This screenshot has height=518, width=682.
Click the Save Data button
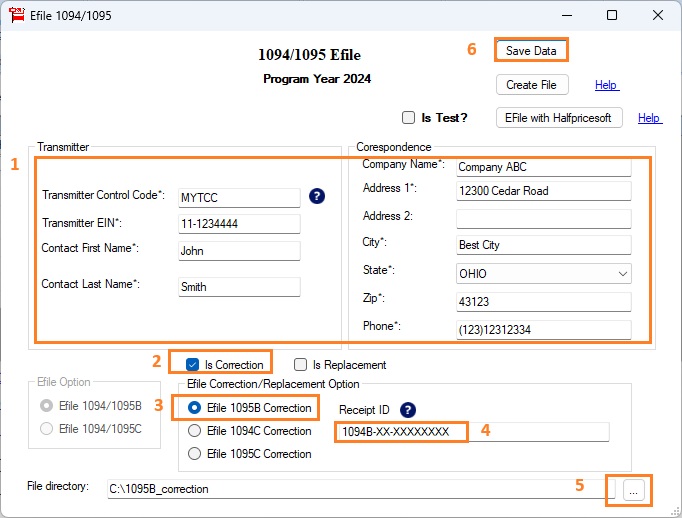(532, 51)
